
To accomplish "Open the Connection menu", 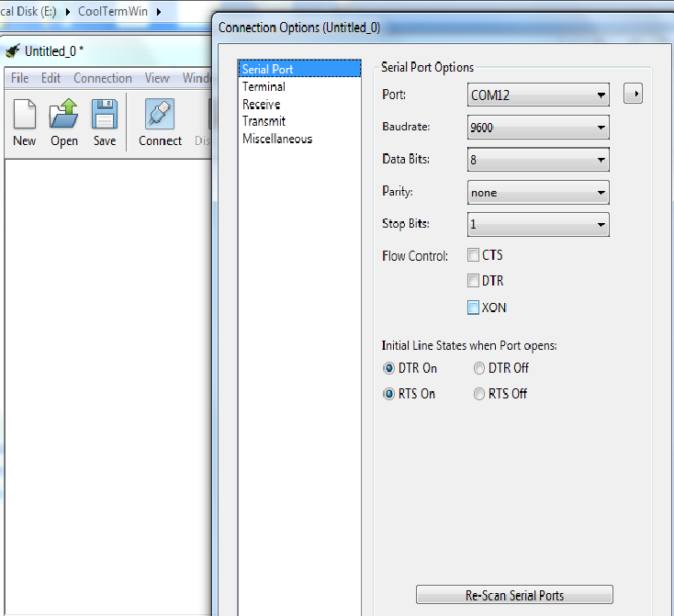I will pyautogui.click(x=103, y=78).
